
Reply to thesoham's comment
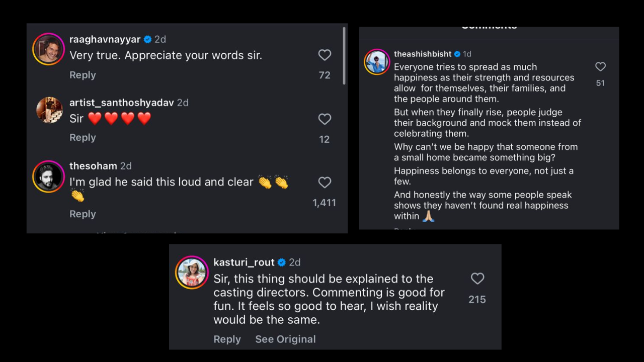click(83, 214)
